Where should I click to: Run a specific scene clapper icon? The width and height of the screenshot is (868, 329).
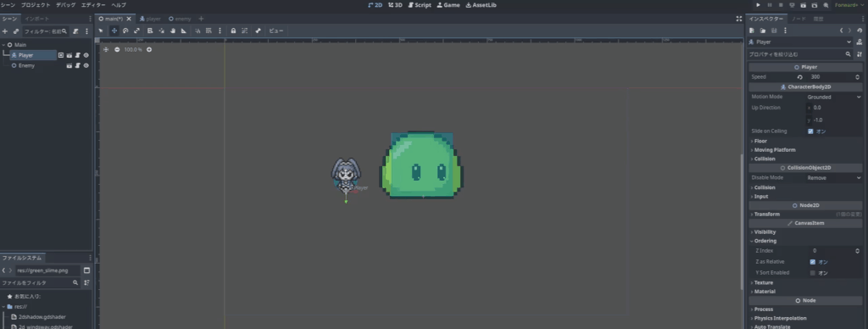(x=815, y=5)
